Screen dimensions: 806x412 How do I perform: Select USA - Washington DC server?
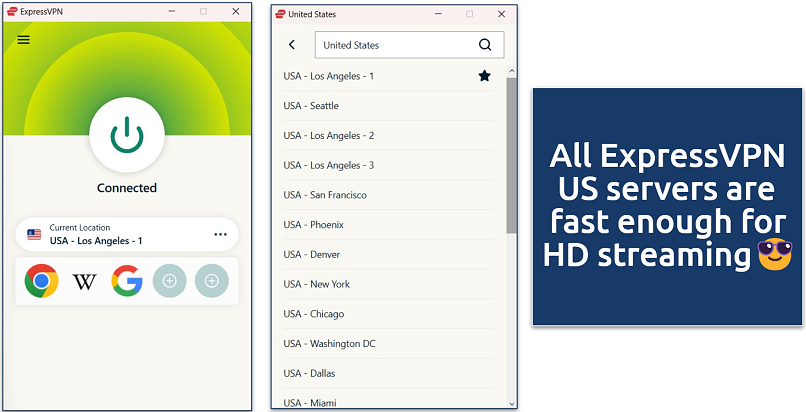[x=388, y=344]
